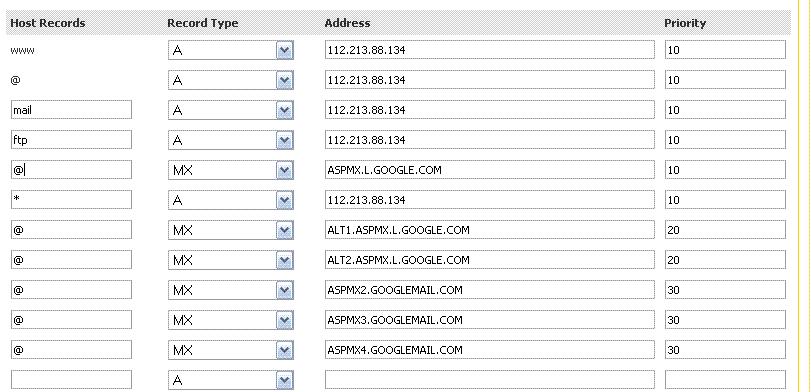Open Record Type dropdown for www row
The image size is (811, 392).
(231, 50)
